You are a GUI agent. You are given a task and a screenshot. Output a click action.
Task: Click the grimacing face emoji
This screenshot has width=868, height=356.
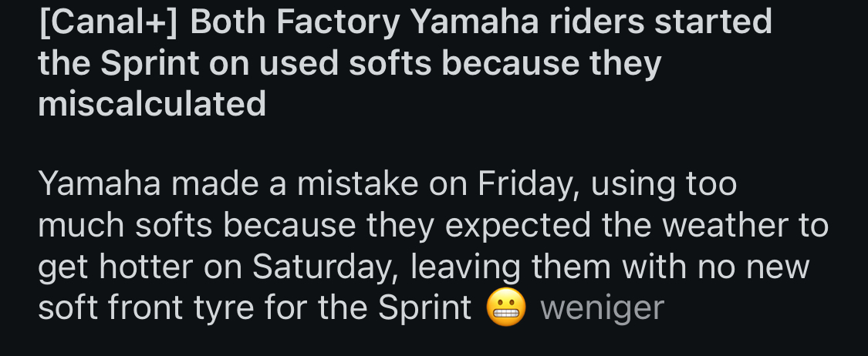(506, 308)
